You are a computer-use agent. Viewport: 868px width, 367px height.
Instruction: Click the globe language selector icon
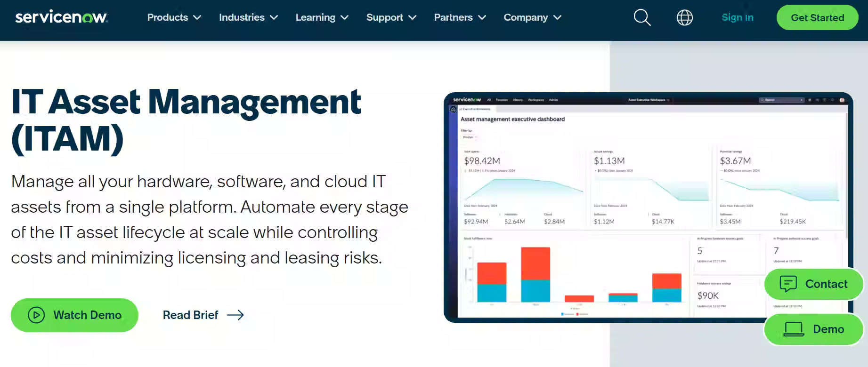[x=685, y=18]
